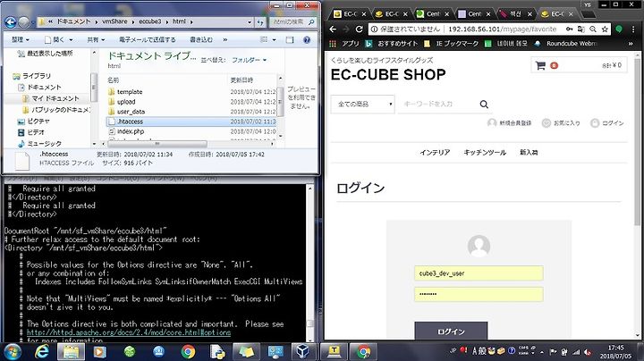
Task: Reload the Chrome page
Action: 359,29
